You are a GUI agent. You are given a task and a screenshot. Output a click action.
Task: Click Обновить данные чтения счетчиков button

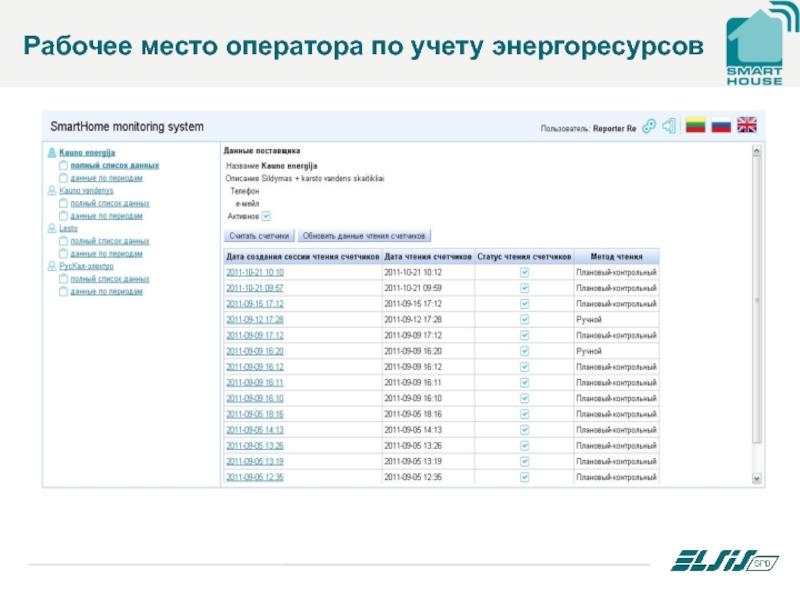pos(364,236)
